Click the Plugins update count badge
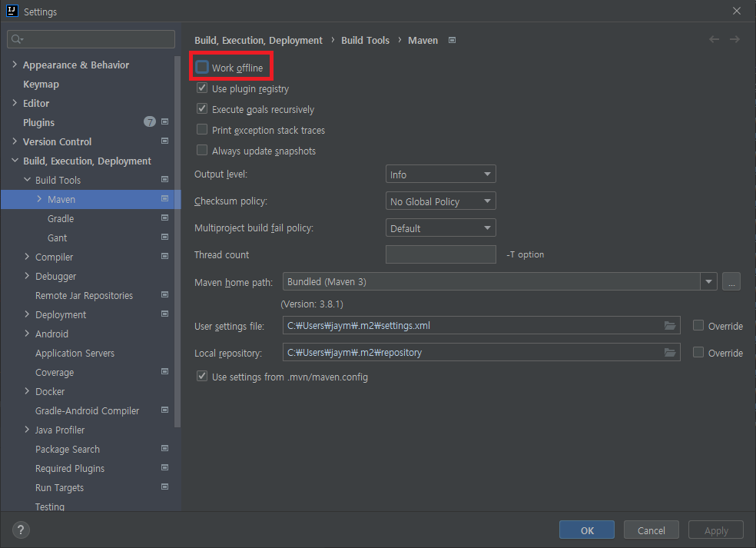 pos(150,122)
